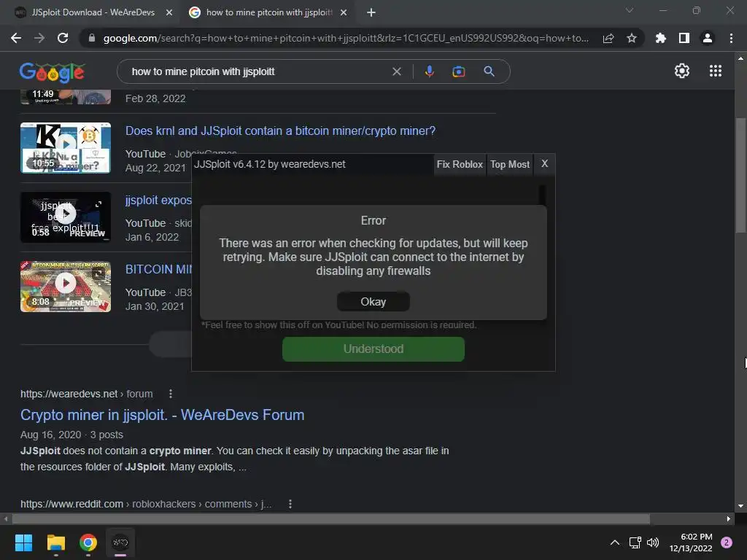Close the Google search results tab

344,12
